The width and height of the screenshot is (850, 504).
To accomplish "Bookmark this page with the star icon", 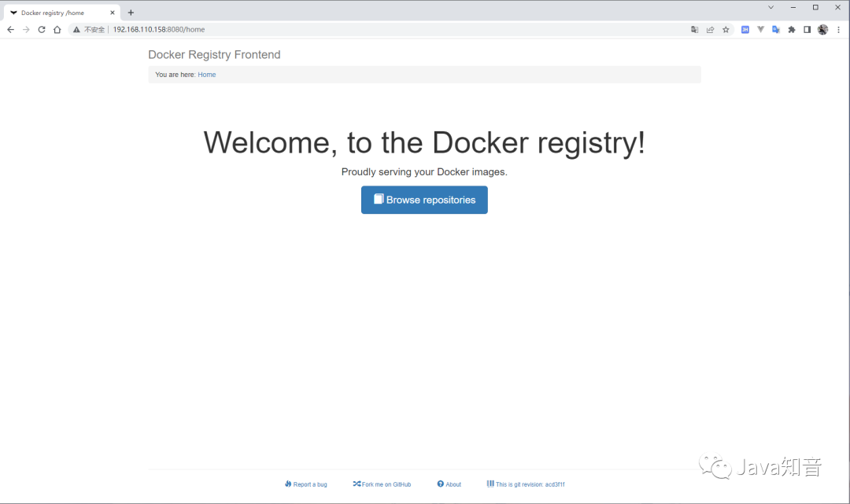I will tap(726, 29).
